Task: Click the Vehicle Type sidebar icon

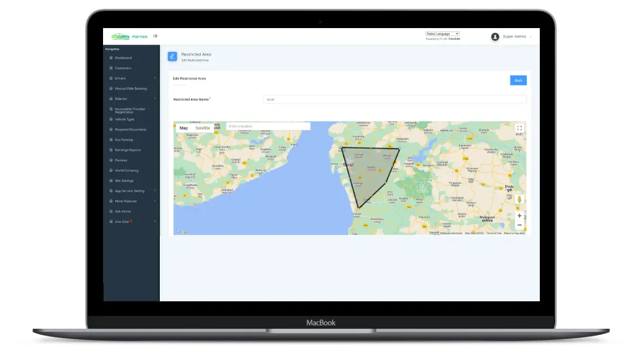Action: pyautogui.click(x=111, y=119)
